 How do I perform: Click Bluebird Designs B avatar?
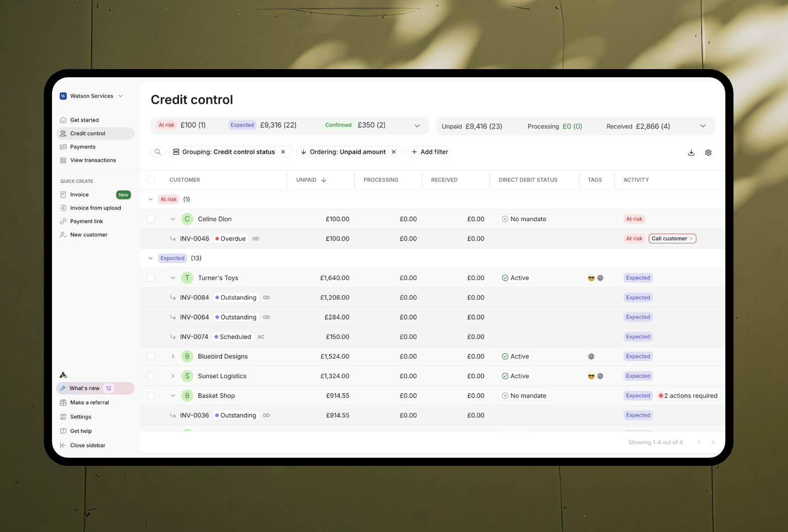[187, 357]
